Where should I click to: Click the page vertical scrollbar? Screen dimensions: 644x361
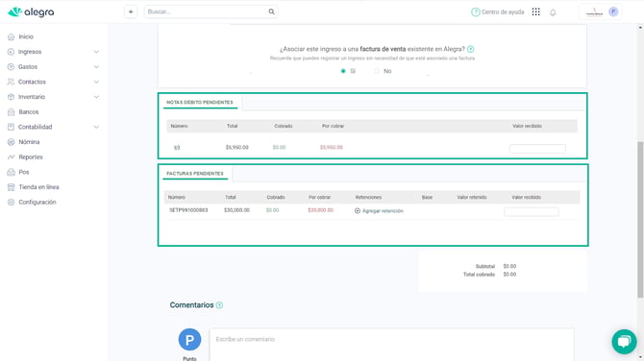[640, 220]
